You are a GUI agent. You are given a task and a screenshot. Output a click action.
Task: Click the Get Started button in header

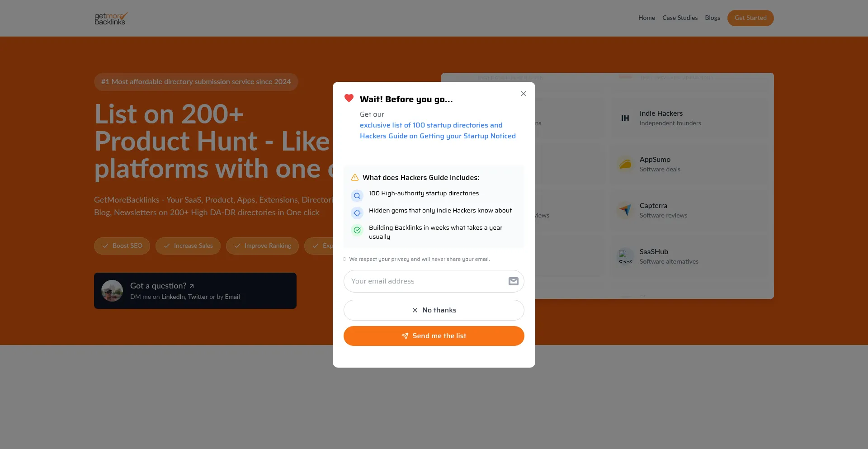tap(750, 18)
